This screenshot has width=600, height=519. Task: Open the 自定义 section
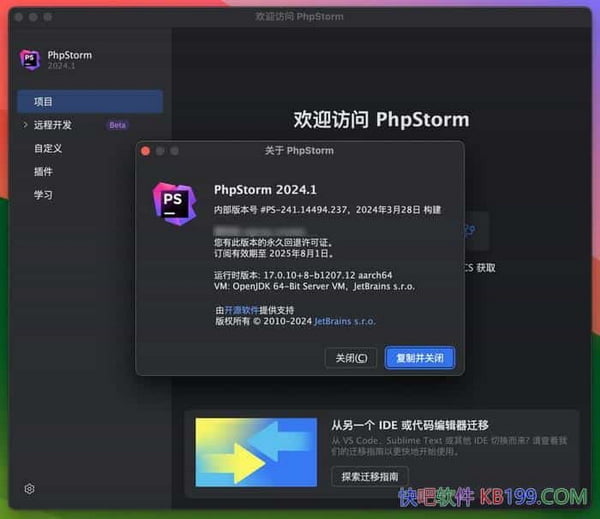[48, 148]
